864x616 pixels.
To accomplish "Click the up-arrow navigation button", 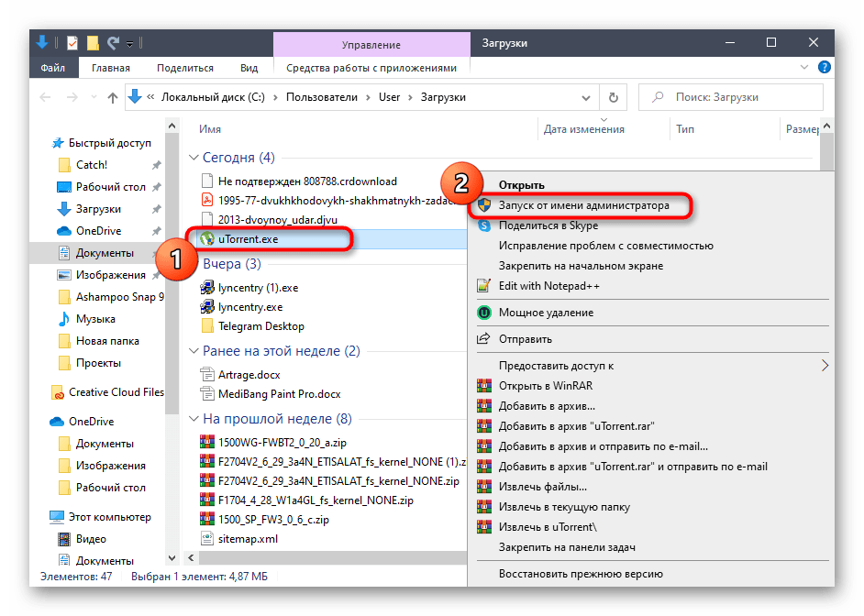I will pos(113,97).
